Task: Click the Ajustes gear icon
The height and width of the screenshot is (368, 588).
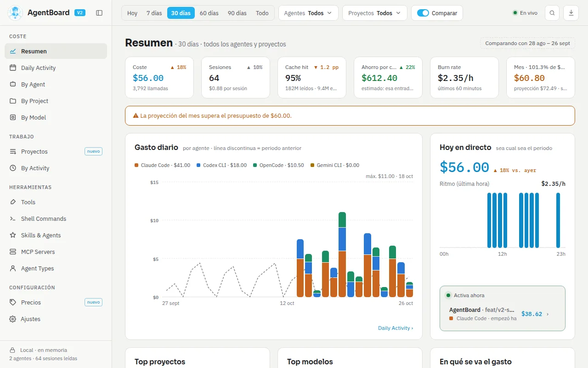Action: tap(13, 319)
